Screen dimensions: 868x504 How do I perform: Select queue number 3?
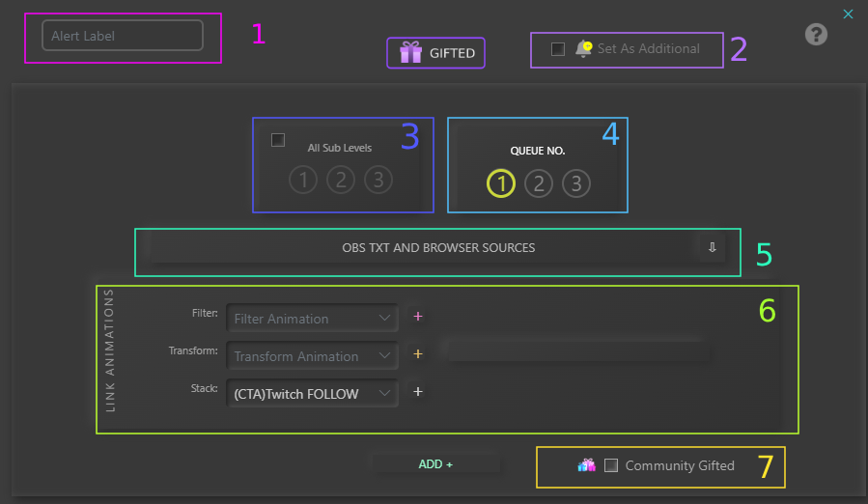click(575, 183)
